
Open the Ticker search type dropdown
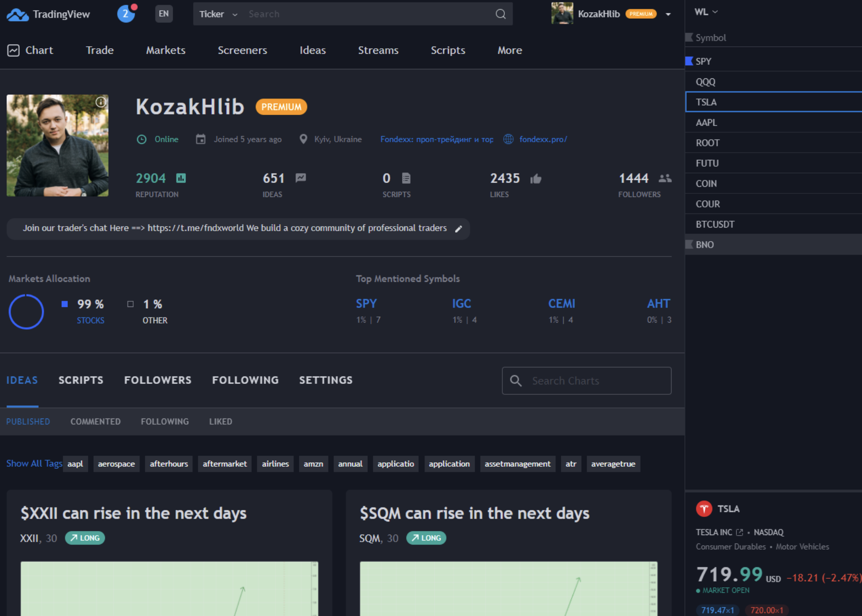pyautogui.click(x=218, y=14)
